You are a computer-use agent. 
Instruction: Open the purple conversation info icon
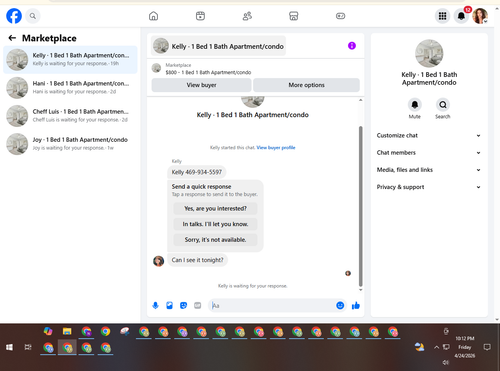352,46
